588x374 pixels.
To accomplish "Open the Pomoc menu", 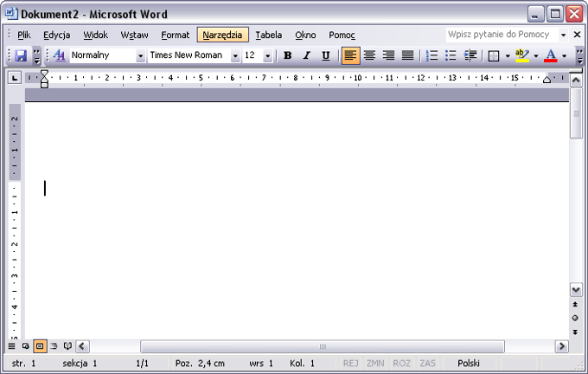I will click(342, 35).
